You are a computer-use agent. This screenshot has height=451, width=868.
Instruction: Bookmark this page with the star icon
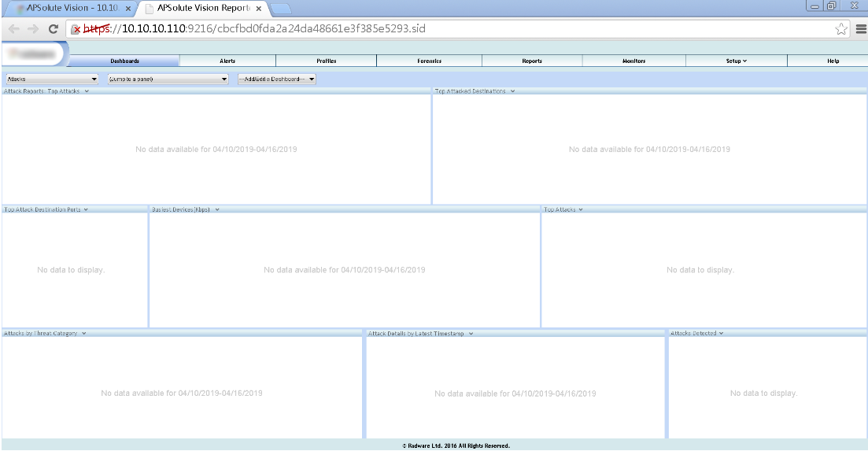[841, 28]
